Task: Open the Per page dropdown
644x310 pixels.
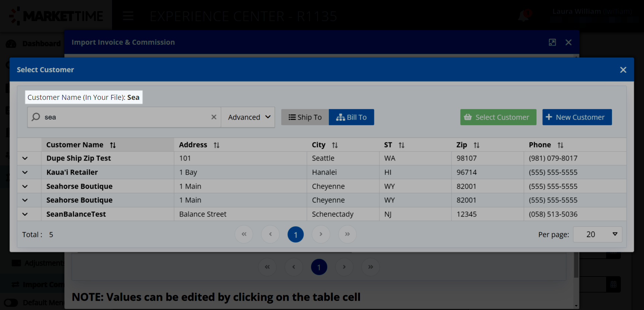Action: click(597, 234)
